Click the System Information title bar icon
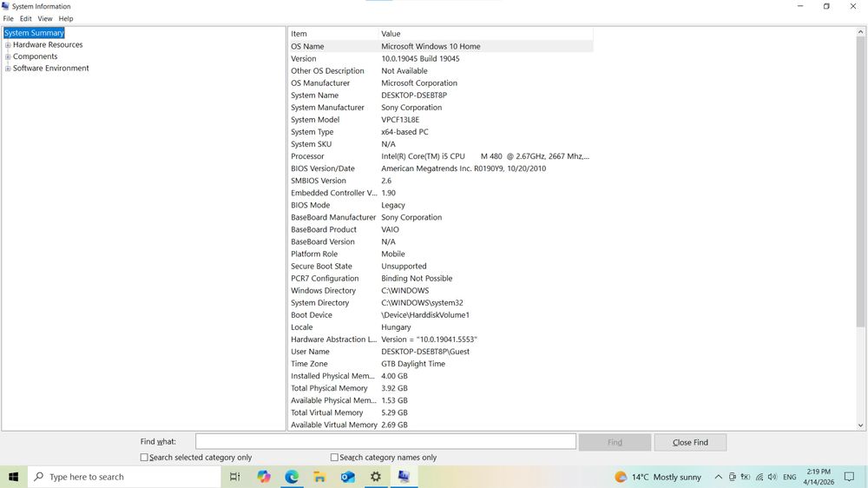The width and height of the screenshot is (868, 488). pos(5,6)
